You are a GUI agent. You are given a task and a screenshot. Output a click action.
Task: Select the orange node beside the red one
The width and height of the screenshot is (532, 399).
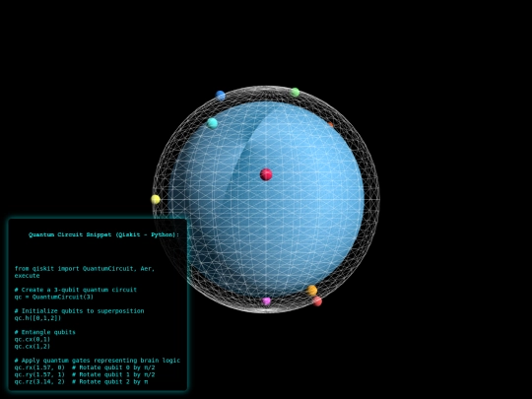tap(311, 291)
